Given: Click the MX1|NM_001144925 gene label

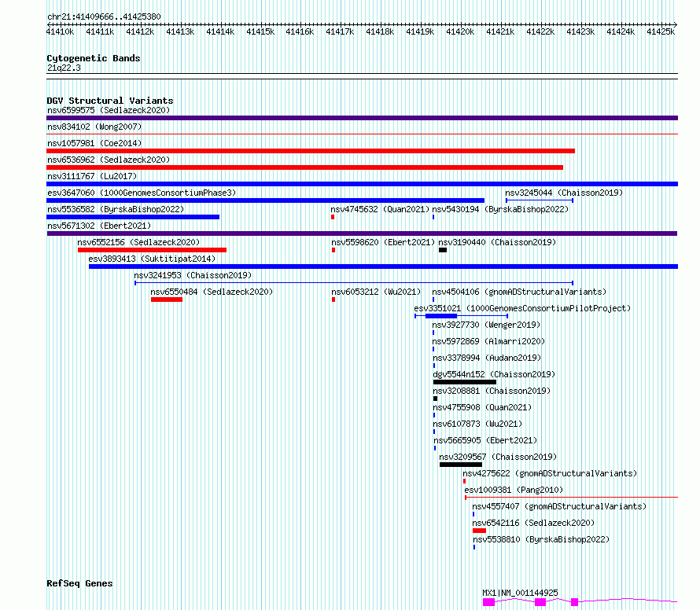Looking at the screenshot, I should tap(520, 593).
